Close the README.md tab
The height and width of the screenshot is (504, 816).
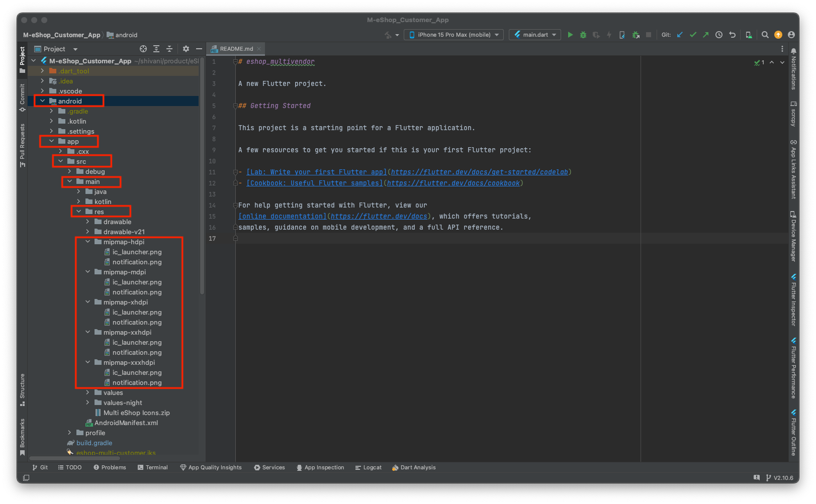[x=259, y=49]
